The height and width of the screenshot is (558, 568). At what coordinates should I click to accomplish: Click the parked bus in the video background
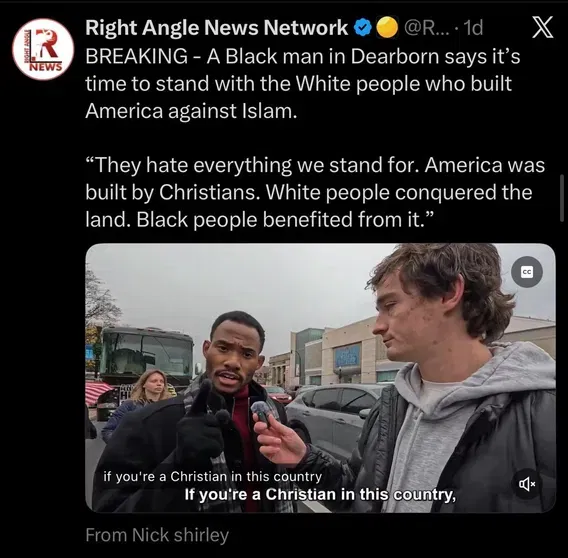[x=146, y=357]
